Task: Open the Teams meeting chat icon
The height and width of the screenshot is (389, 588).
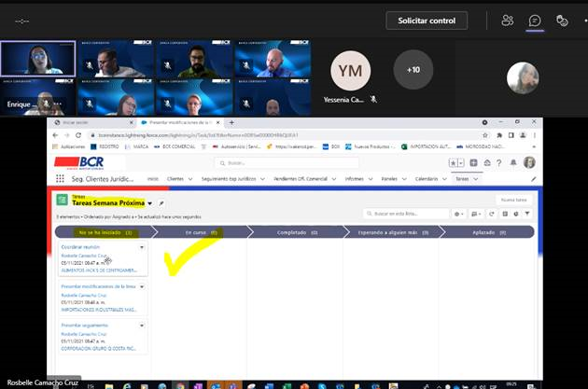Action: click(x=535, y=21)
